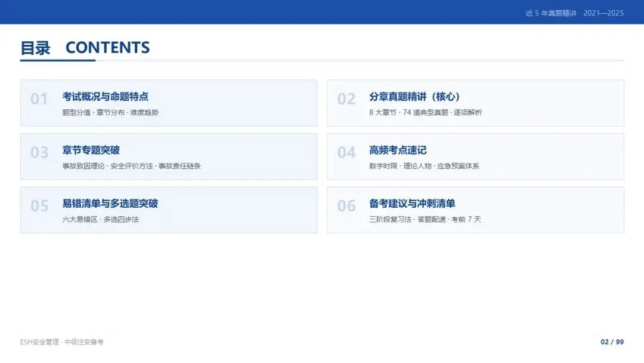Open the 易错清单与多选题突破 title
Viewport: 644px width, 363px height.
(110, 204)
